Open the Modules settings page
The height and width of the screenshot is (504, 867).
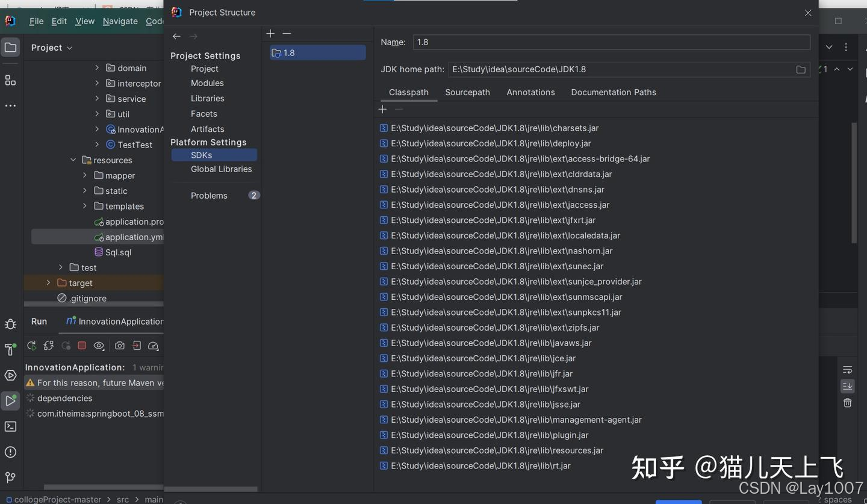pyautogui.click(x=207, y=83)
